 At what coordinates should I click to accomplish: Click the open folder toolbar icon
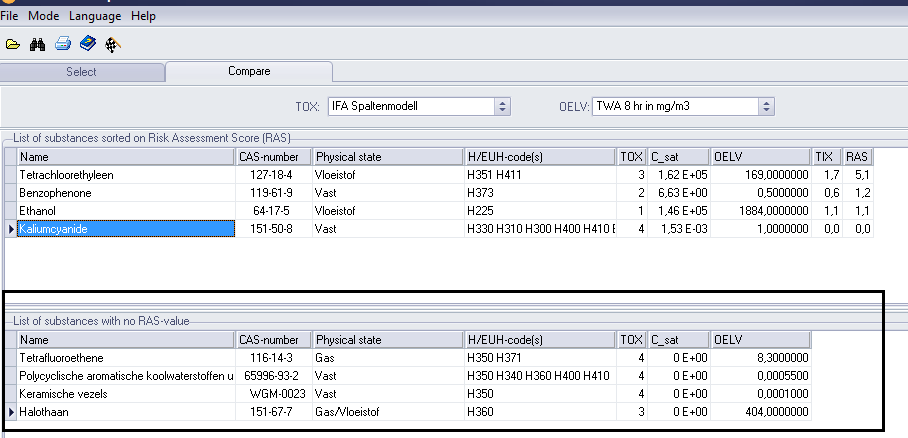(x=13, y=44)
